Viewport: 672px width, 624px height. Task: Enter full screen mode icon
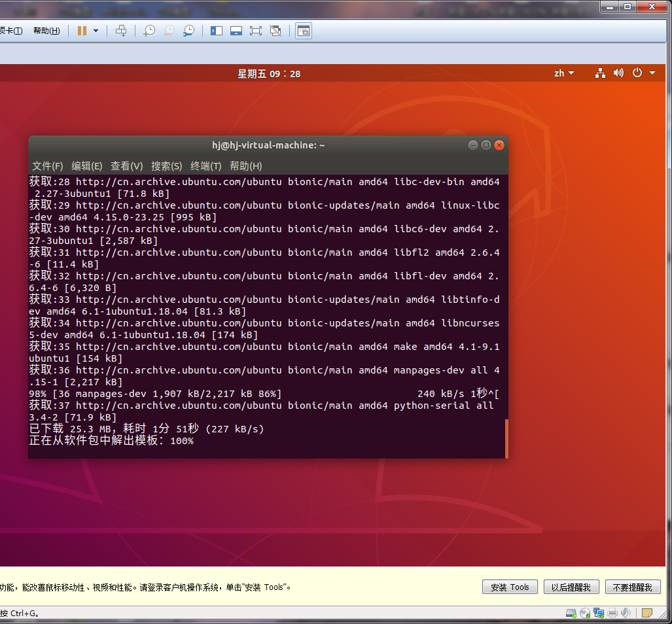point(256,31)
